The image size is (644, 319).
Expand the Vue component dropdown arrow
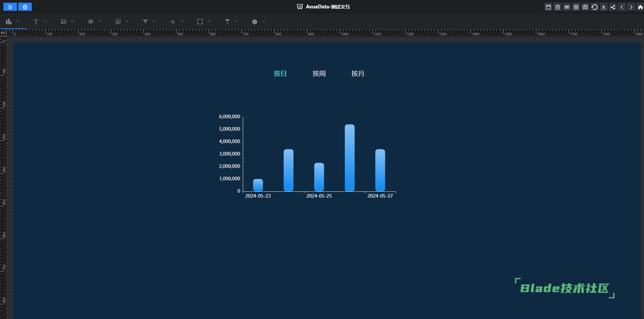click(155, 21)
